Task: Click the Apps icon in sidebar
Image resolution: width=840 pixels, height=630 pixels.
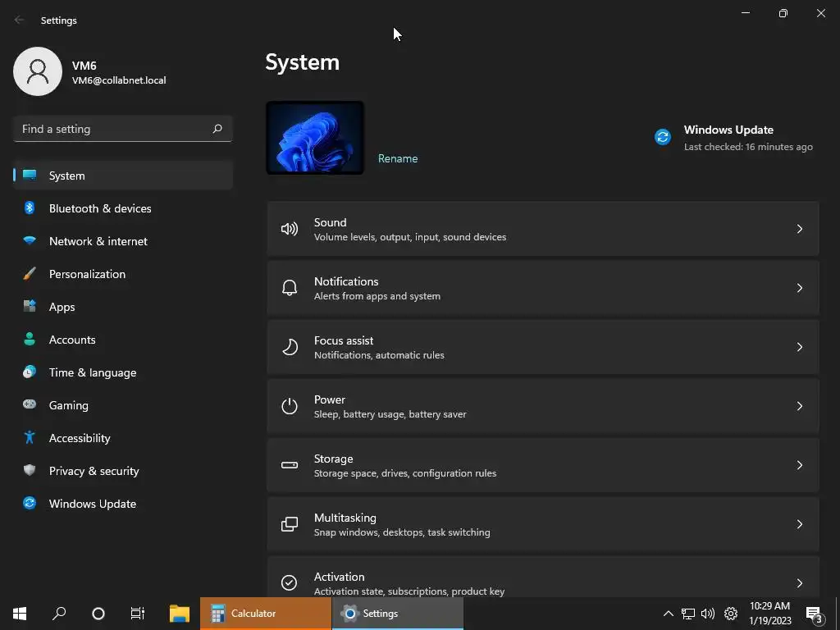Action: coord(30,307)
